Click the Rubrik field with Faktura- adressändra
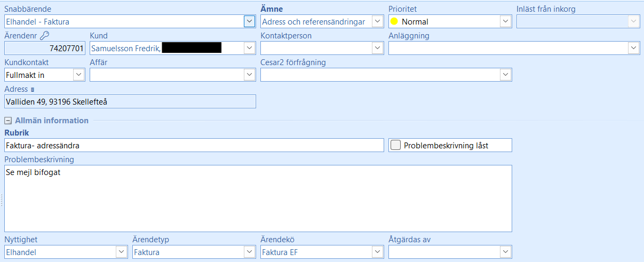The image size is (644, 262). pos(193,145)
